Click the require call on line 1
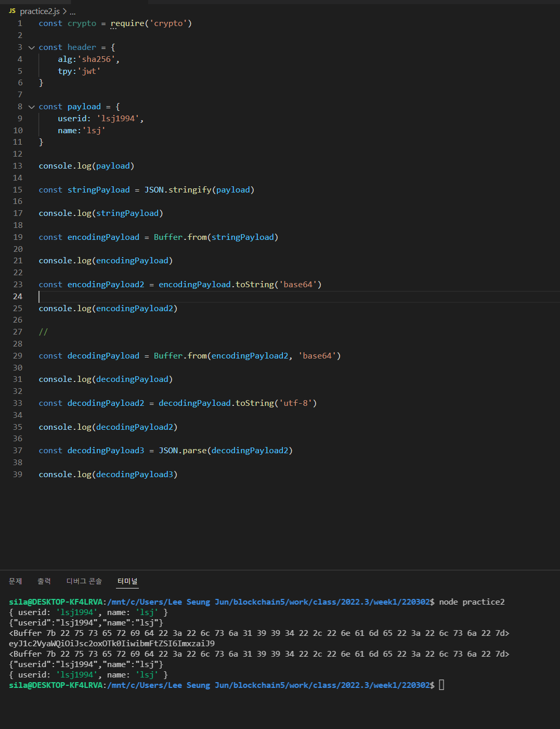The height and width of the screenshot is (729, 560). click(151, 23)
